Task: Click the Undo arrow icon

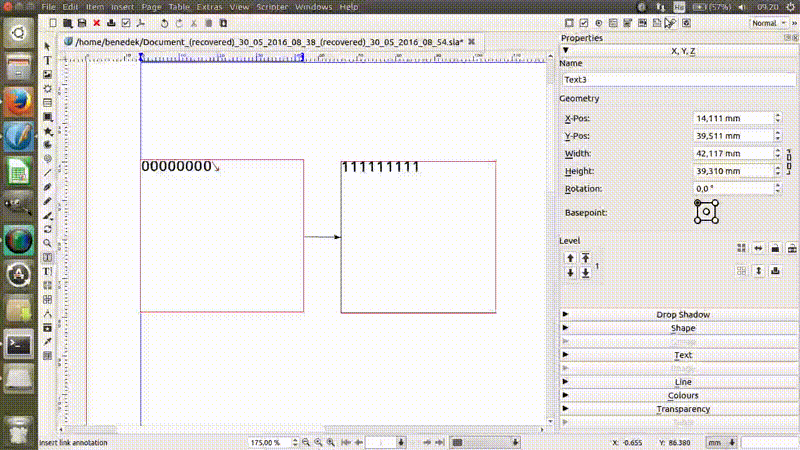Action: tap(165, 21)
